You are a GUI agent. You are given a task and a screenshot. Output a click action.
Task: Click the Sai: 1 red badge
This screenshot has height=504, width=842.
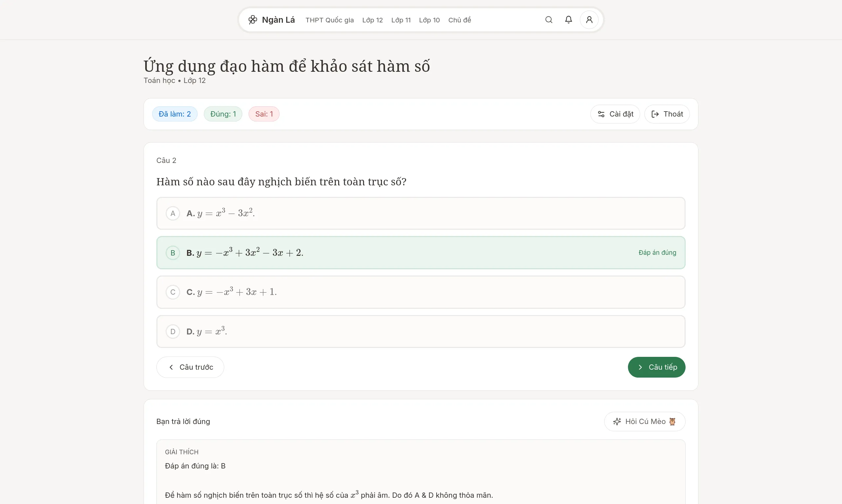(263, 114)
